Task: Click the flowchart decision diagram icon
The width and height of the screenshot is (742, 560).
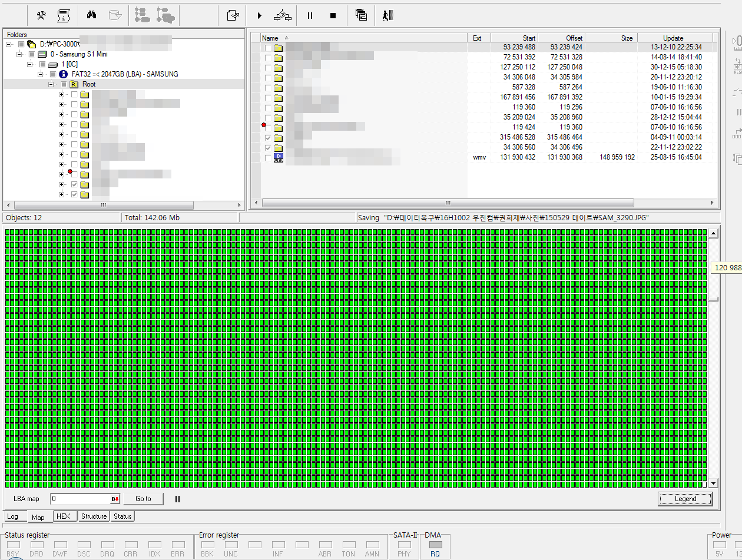Action: (x=283, y=16)
